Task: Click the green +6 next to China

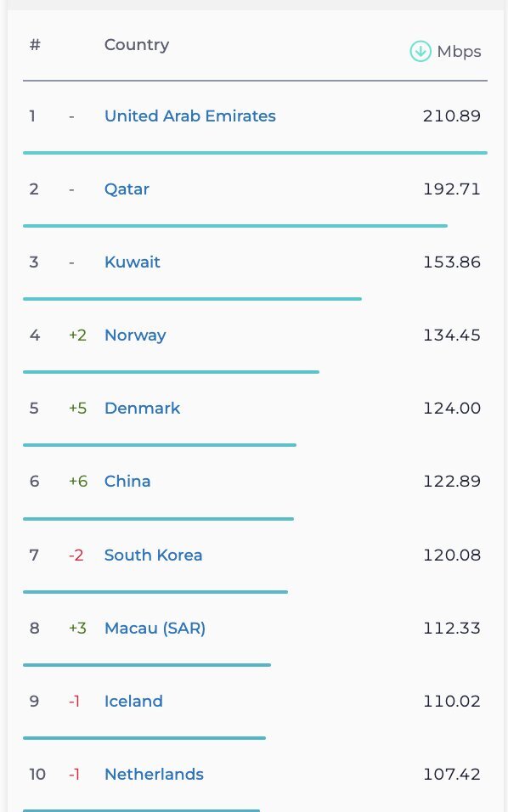Action: 76,482
